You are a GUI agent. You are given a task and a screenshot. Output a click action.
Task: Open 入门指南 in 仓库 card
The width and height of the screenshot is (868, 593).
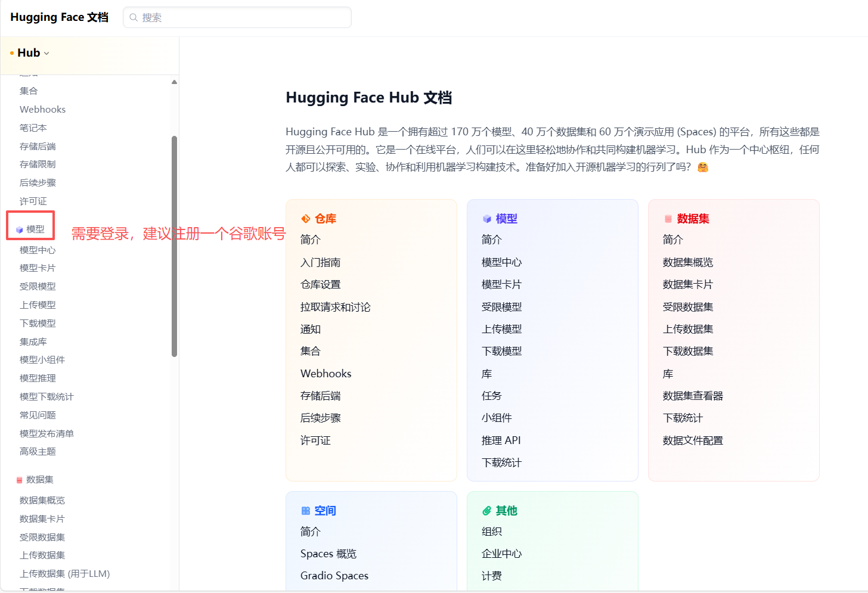pos(321,262)
